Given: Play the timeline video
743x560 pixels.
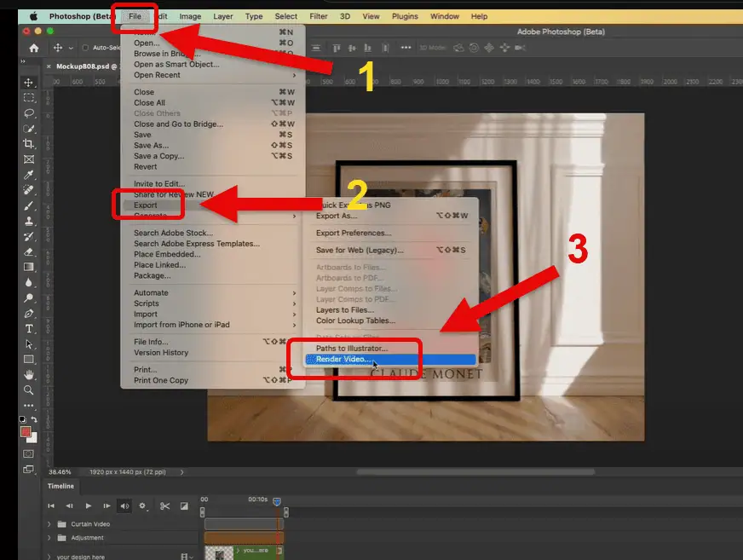Looking at the screenshot, I should pyautogui.click(x=88, y=505).
